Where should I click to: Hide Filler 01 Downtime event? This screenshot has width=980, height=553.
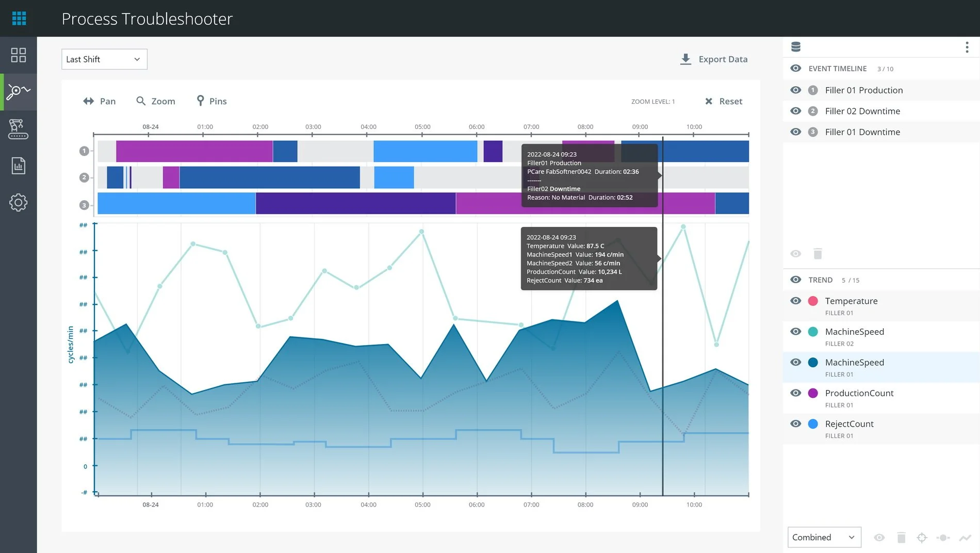[x=796, y=132]
